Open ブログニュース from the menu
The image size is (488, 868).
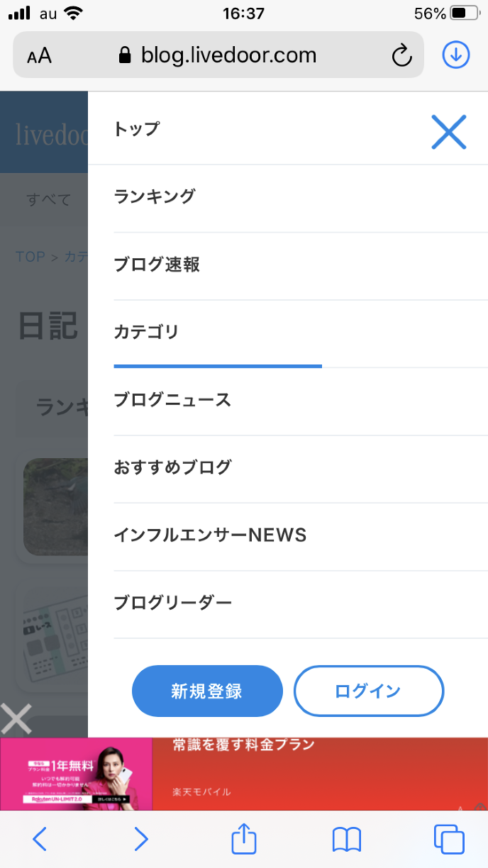[x=172, y=400]
